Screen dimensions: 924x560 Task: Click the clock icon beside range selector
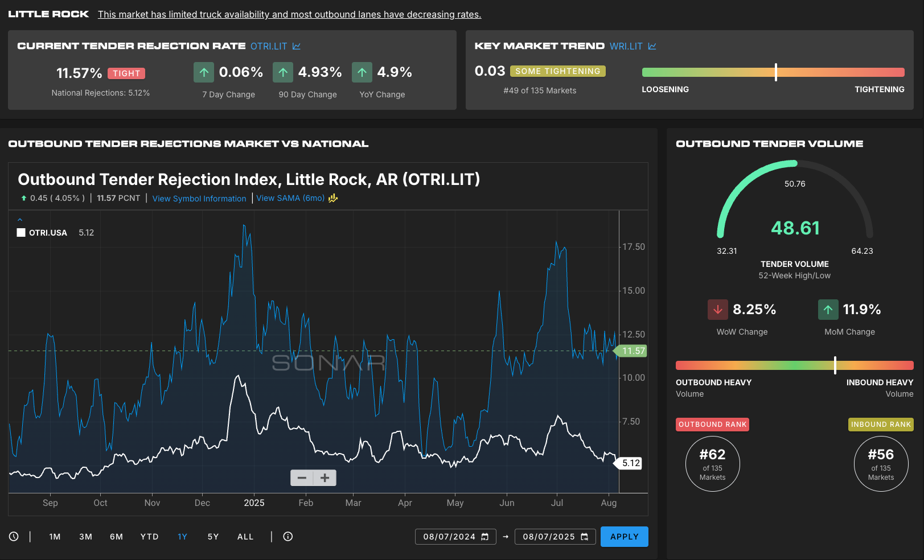click(x=14, y=537)
